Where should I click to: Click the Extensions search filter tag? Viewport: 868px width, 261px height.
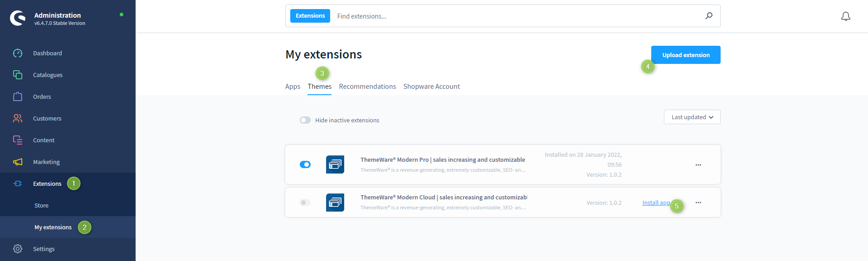(310, 16)
